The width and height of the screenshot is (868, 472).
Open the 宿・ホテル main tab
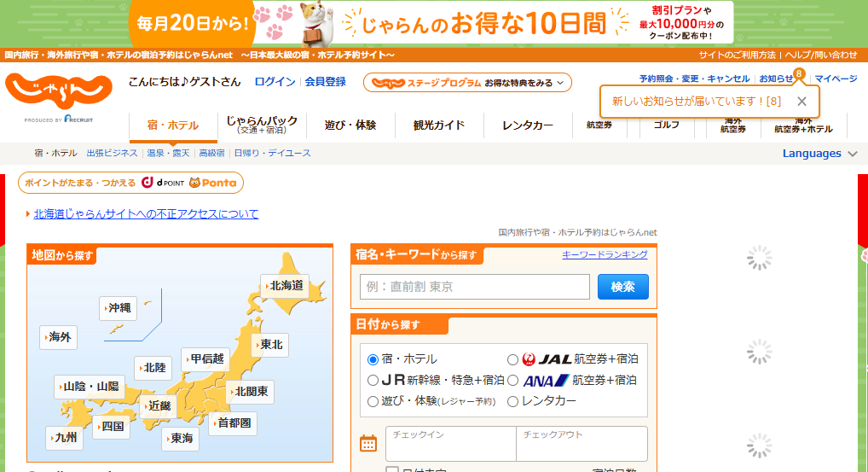(x=173, y=125)
